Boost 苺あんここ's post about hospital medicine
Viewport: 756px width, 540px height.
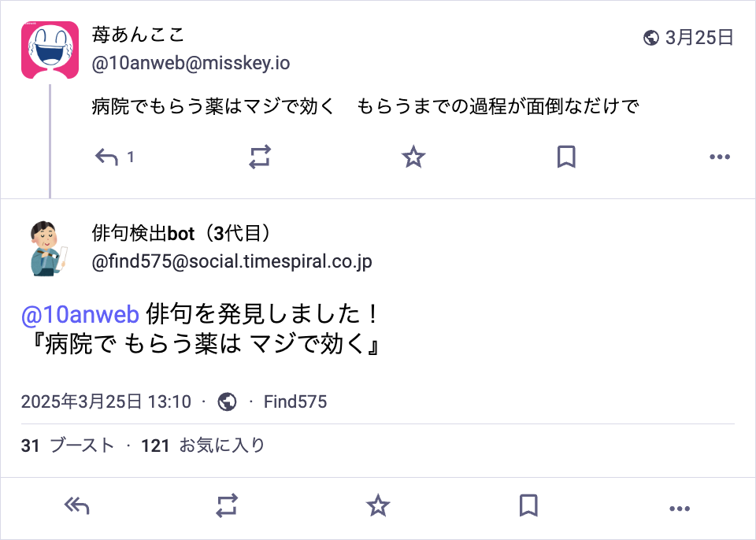260,157
